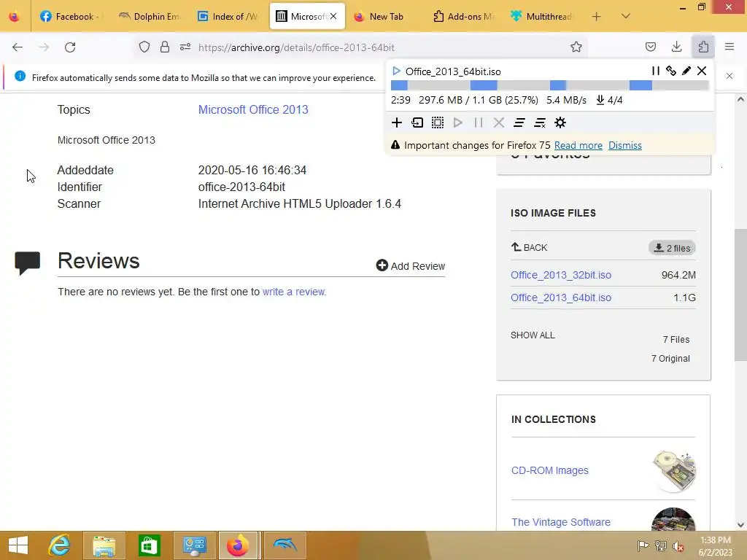
Task: Download Office_2013_64bit.iso from file list
Action: 561,297
